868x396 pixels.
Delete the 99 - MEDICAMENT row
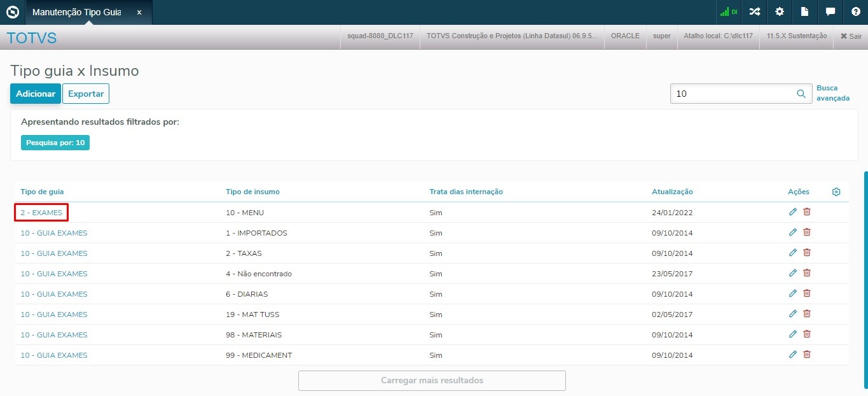[x=807, y=355]
